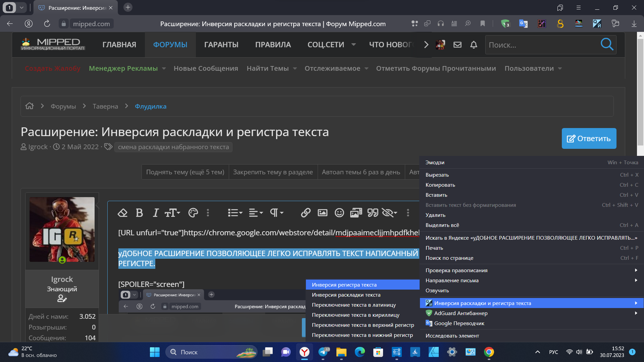644x362 pixels.
Task: Insert an image with the picture icon
Action: click(x=322, y=213)
